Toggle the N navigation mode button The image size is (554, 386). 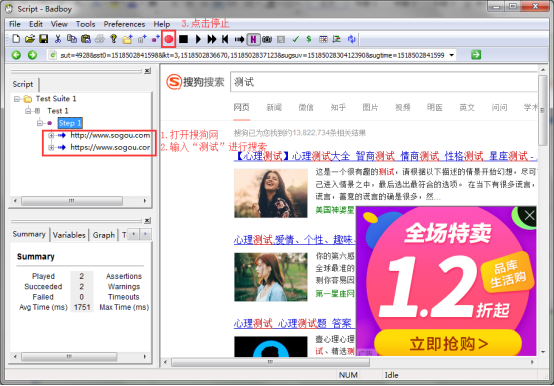(x=253, y=39)
